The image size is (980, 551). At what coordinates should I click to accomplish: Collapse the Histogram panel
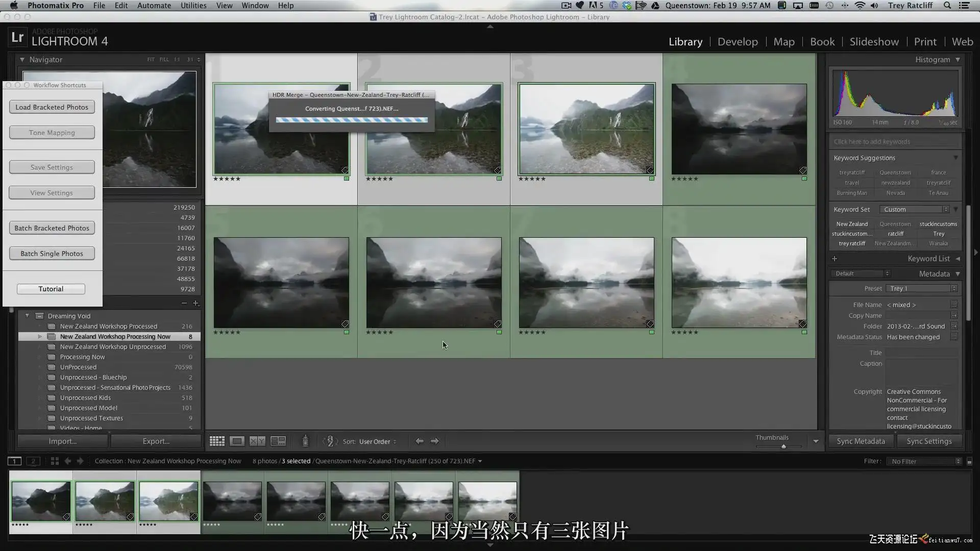[x=958, y=60]
